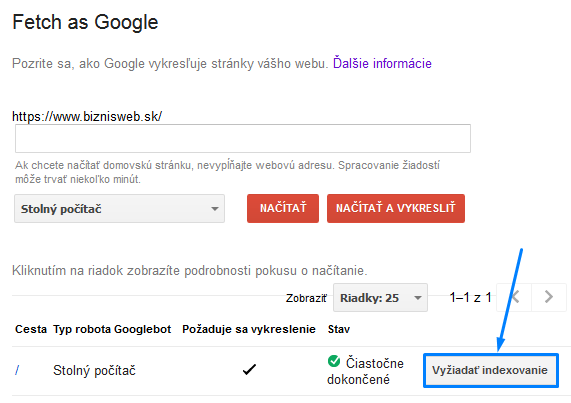This screenshot has width=571, height=403.
Task: Open the Riadky: 25 rows dropdown
Action: [380, 298]
